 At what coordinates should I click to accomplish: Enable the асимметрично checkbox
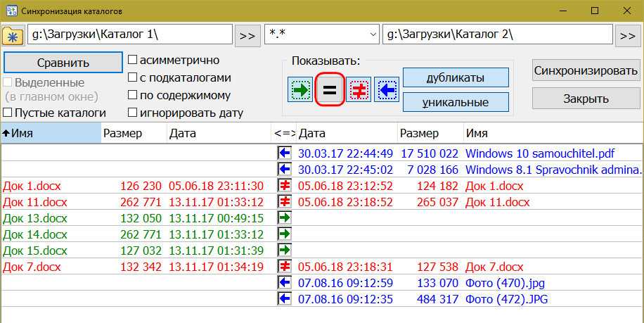click(x=132, y=61)
